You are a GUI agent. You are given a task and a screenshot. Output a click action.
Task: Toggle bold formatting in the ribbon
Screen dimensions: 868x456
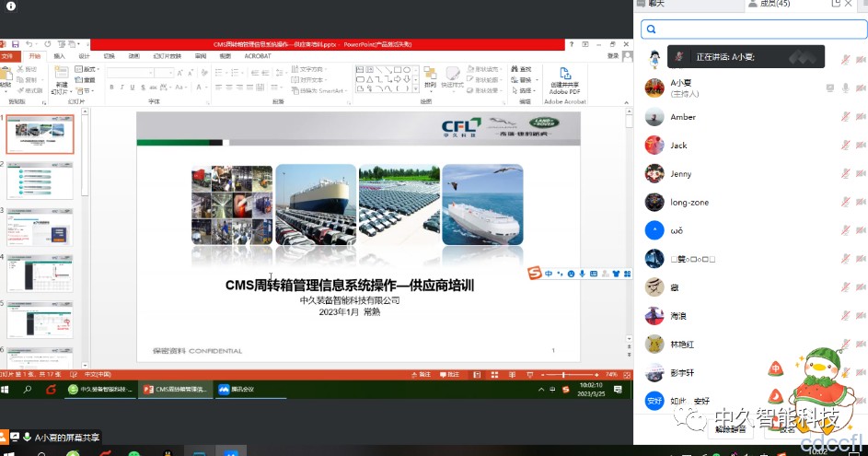110,88
